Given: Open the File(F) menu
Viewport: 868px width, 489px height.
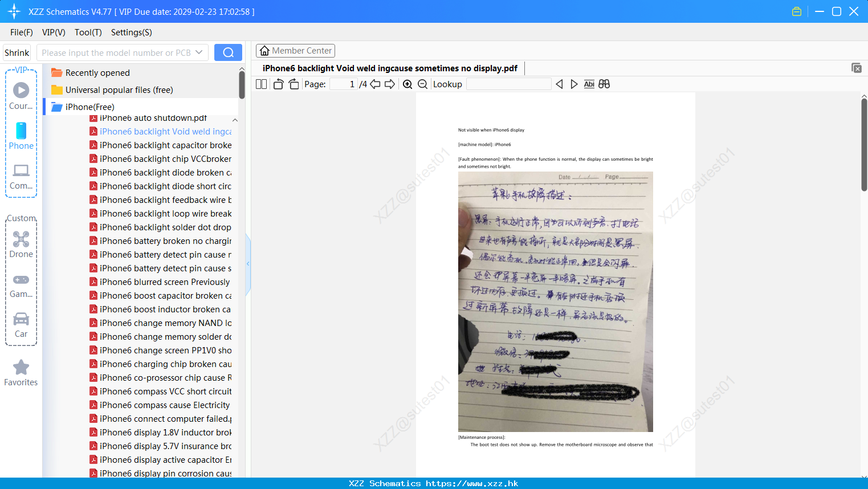Looking at the screenshot, I should [22, 32].
